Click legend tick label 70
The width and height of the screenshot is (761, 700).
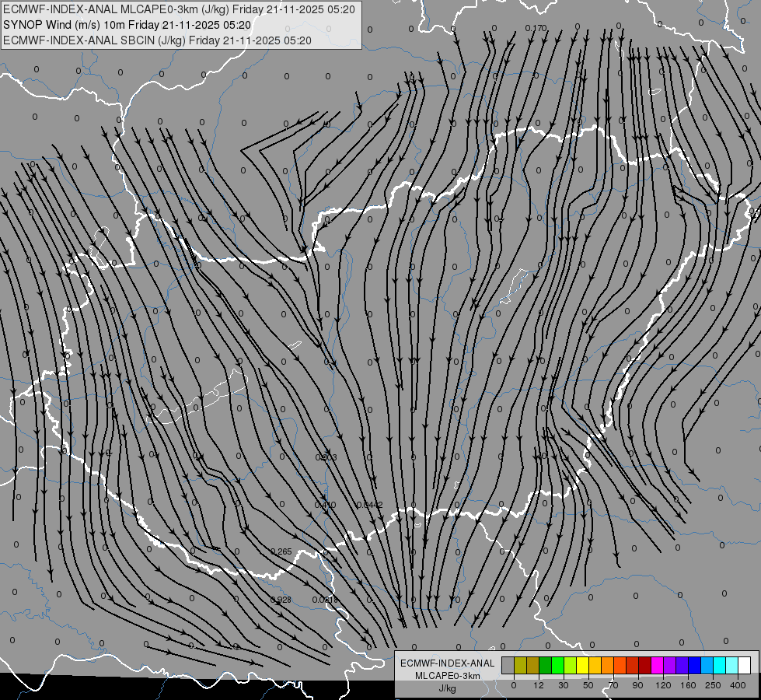click(613, 685)
